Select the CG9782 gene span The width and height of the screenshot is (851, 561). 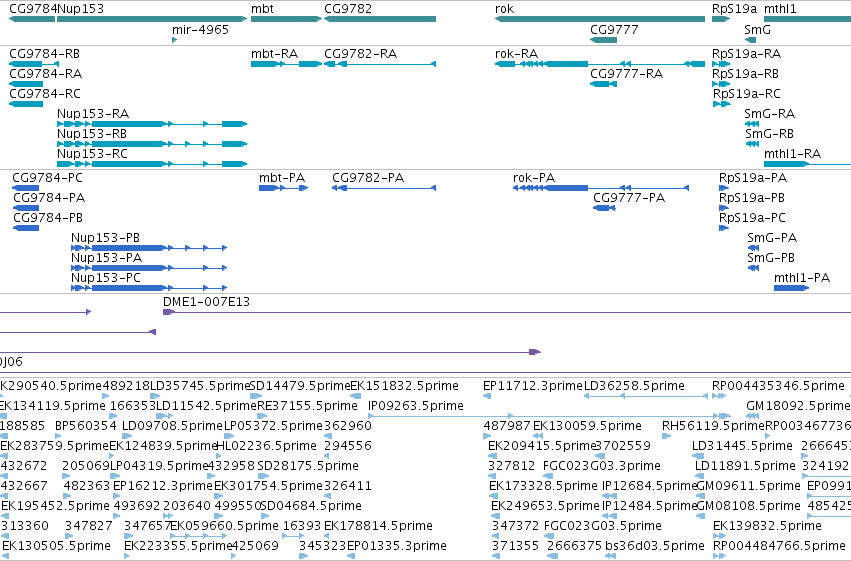point(380,19)
